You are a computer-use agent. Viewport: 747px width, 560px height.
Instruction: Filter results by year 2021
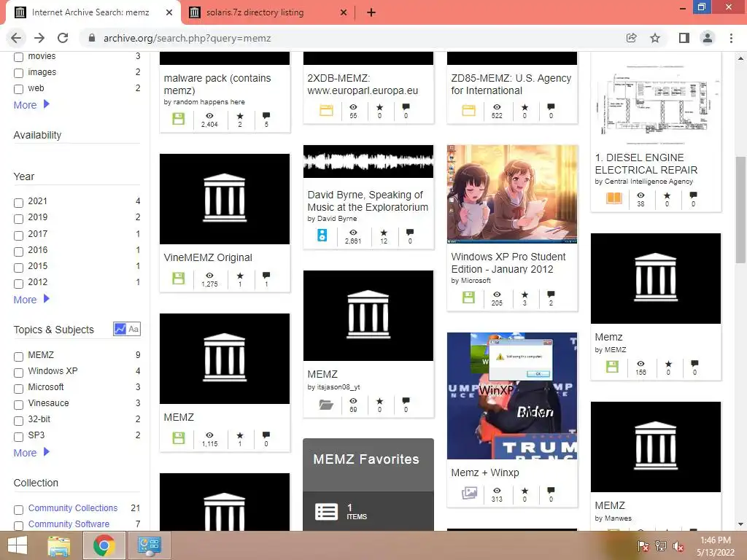tap(18, 203)
